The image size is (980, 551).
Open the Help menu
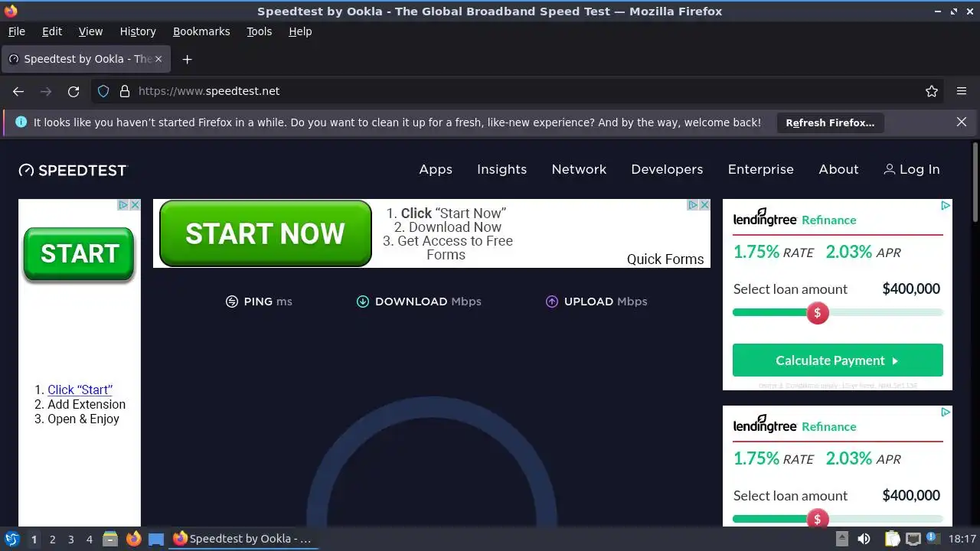pos(300,31)
